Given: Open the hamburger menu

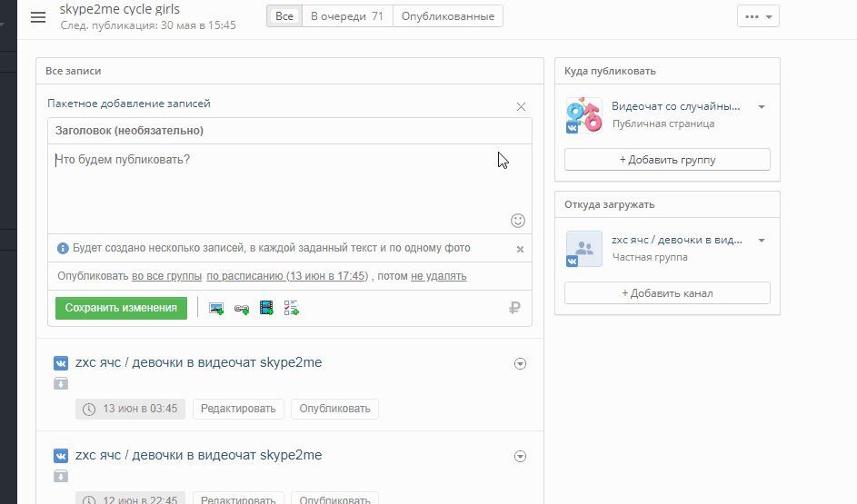Looking at the screenshot, I should (38, 17).
